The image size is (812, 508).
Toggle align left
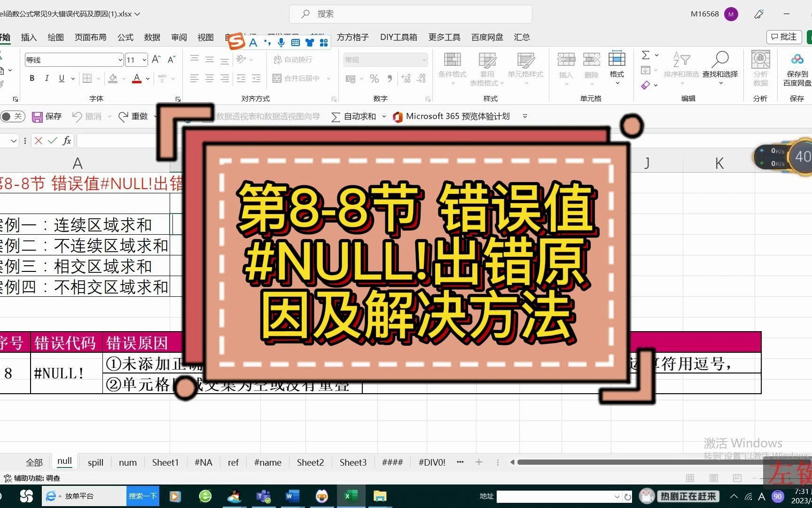coord(194,78)
